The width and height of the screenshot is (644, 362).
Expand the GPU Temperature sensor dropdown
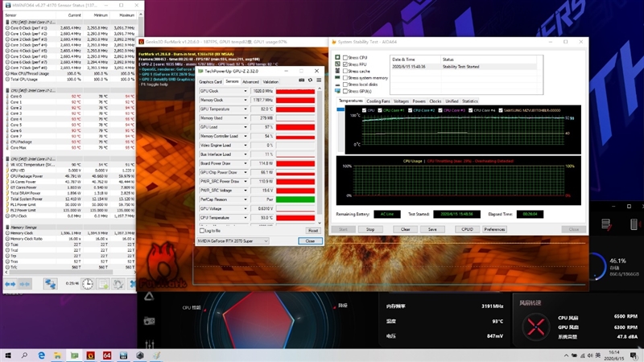[x=246, y=109]
